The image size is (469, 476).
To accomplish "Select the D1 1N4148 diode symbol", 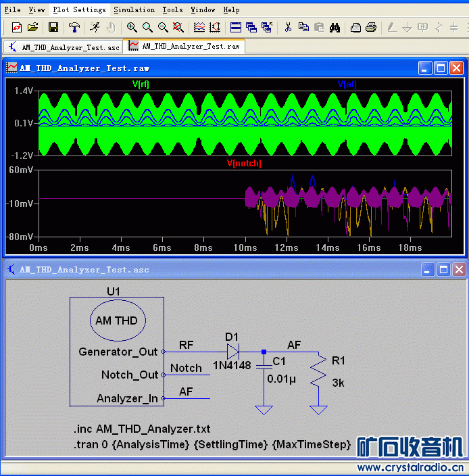I will (233, 352).
